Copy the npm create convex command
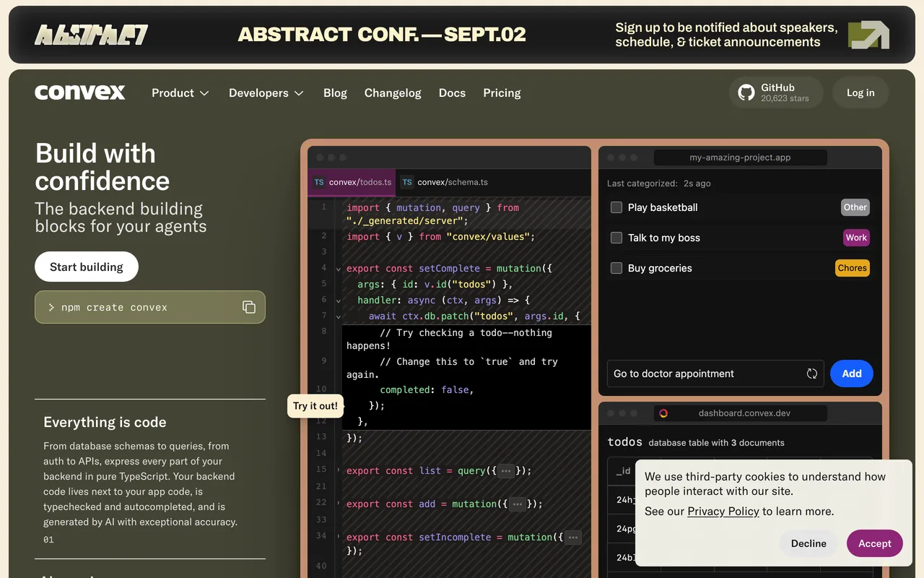This screenshot has height=578, width=924. (249, 307)
